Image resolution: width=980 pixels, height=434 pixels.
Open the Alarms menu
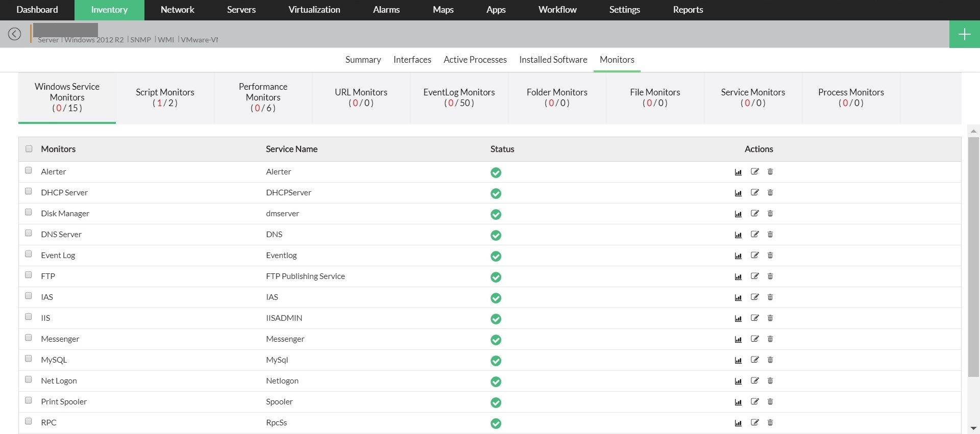pyautogui.click(x=386, y=10)
